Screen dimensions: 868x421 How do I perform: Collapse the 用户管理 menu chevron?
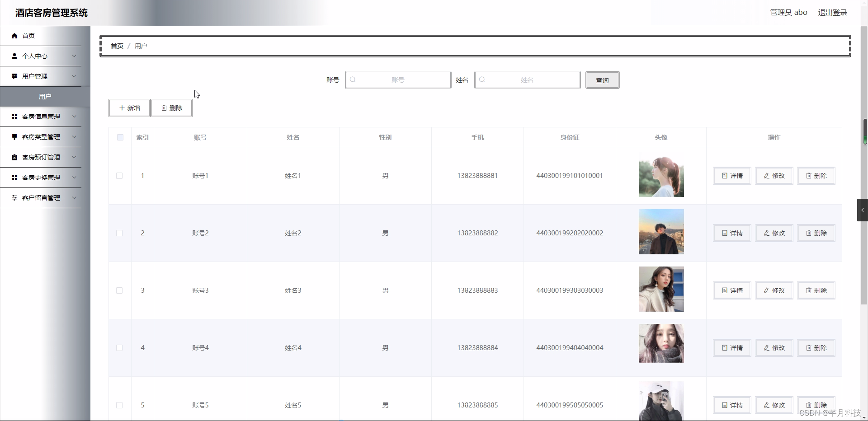click(x=74, y=76)
